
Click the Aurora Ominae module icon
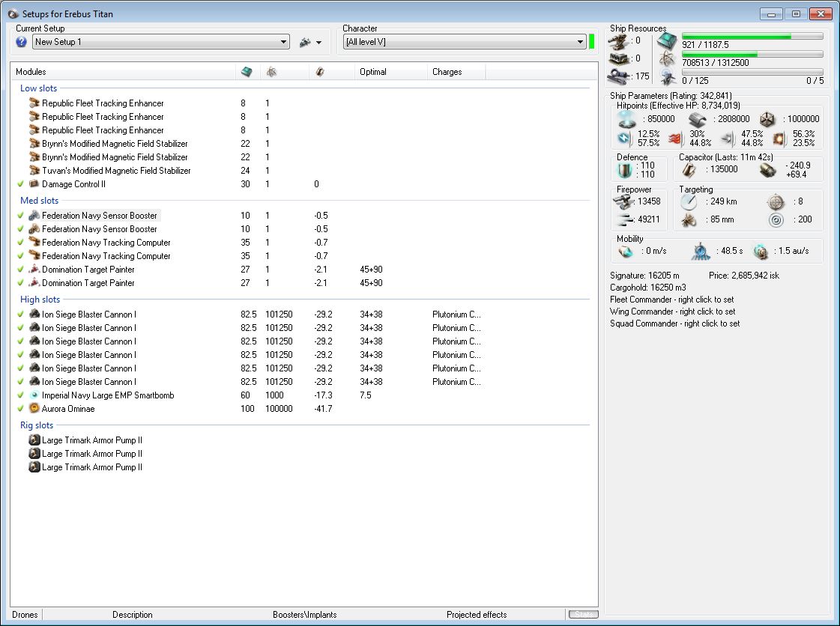coord(34,409)
